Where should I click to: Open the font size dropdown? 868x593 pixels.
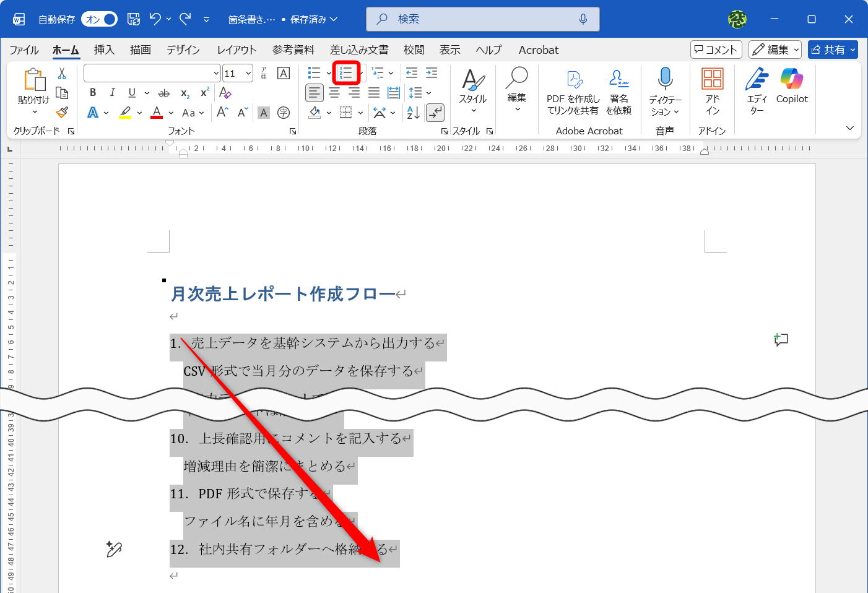[247, 73]
